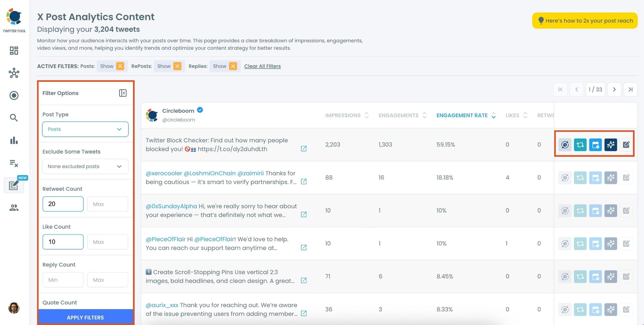This screenshot has width=644, height=325.
Task: Remove the Replies Show filter
Action: tap(233, 66)
